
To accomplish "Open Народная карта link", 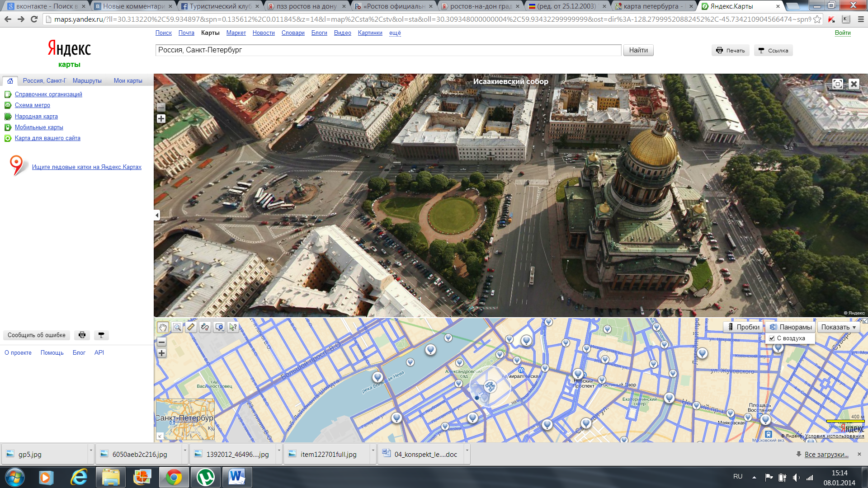I will pos(36,117).
